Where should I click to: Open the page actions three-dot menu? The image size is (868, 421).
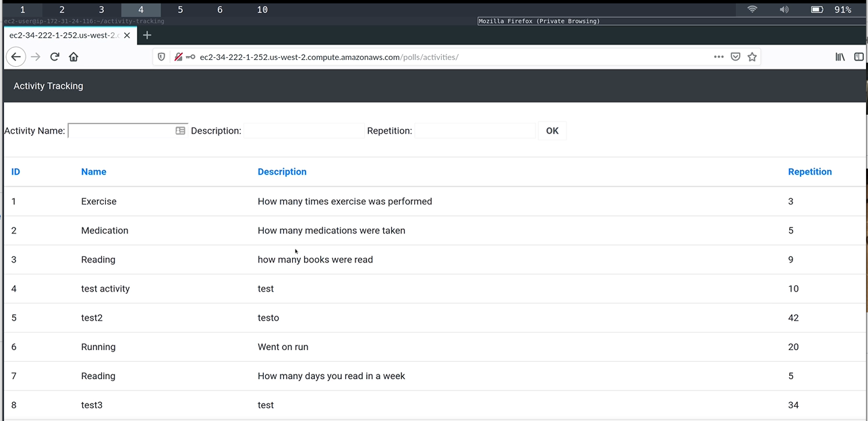click(x=719, y=57)
